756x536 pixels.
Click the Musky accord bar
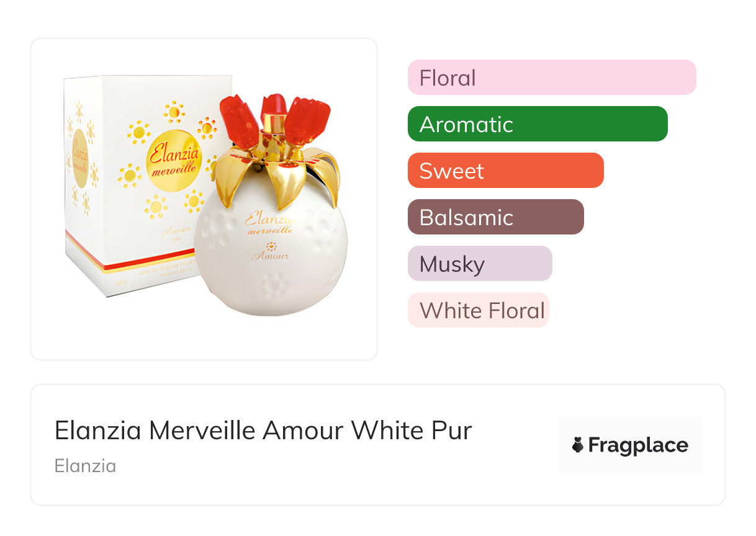(x=479, y=264)
